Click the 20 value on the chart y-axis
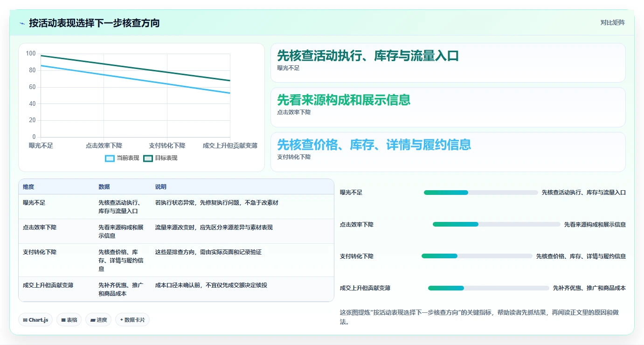Viewport: 644px width, 345px height. (x=32, y=120)
